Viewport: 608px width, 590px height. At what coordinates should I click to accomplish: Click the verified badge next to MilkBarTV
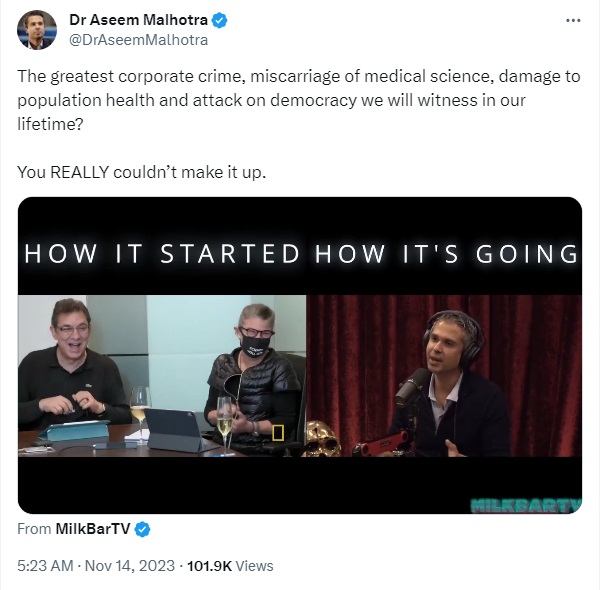click(x=142, y=529)
